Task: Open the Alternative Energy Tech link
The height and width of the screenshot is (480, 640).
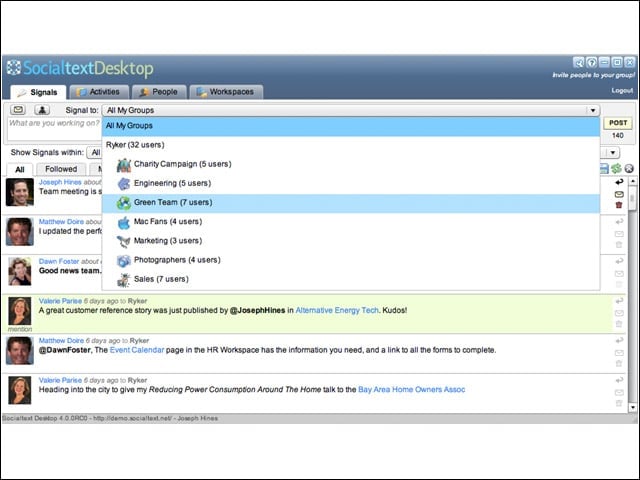Action: tap(337, 310)
